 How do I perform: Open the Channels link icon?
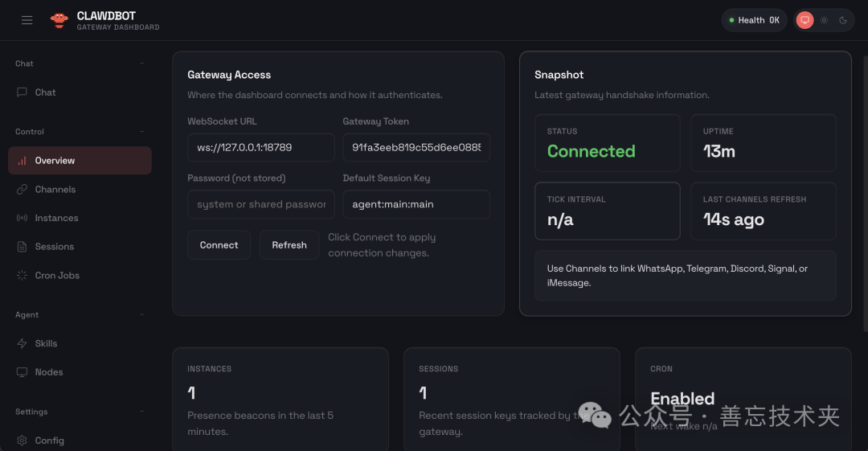(x=22, y=190)
